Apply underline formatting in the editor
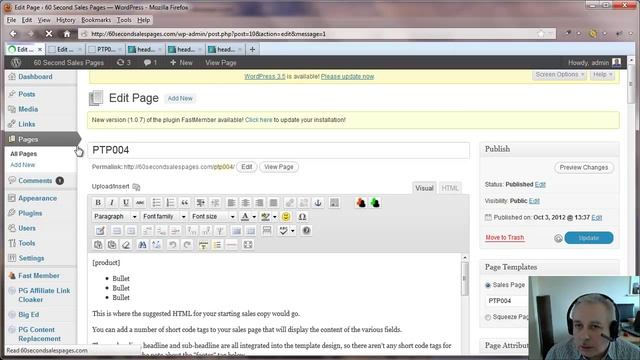This screenshot has height=360, width=640. pyautogui.click(x=126, y=203)
